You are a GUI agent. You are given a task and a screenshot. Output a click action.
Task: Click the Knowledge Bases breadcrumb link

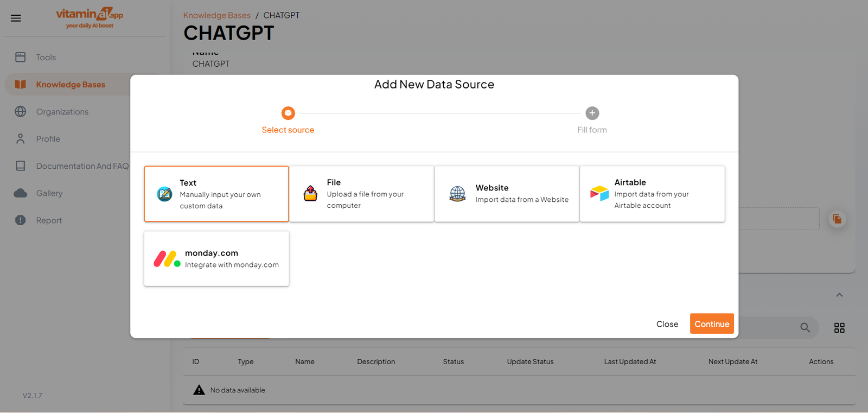click(217, 15)
